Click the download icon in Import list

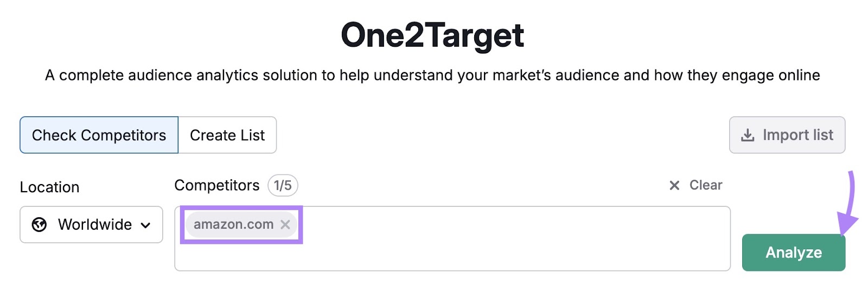pos(748,135)
